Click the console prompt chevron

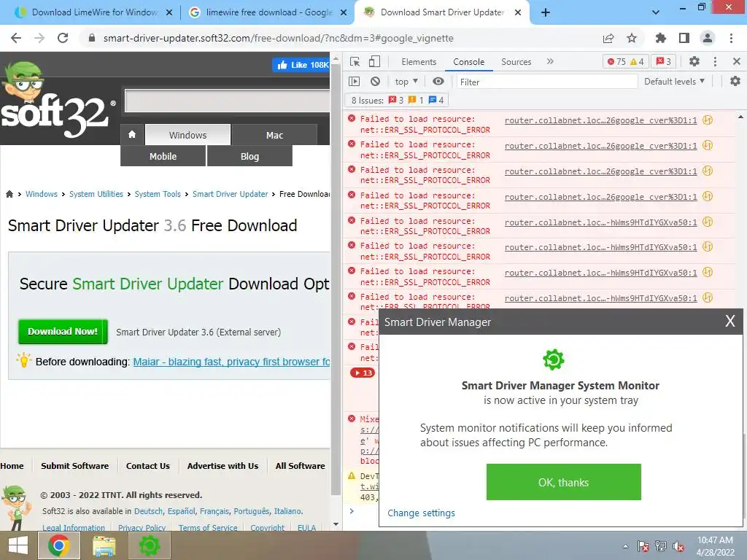[x=352, y=511]
